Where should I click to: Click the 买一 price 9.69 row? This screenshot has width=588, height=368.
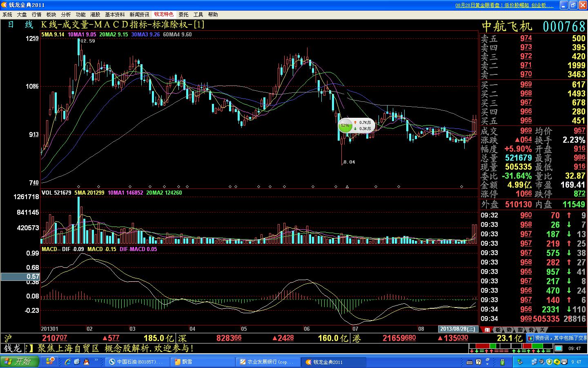[533, 85]
